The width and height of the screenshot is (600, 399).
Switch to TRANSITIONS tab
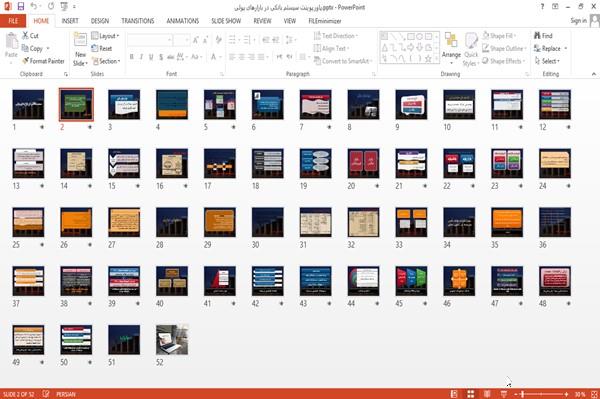[x=138, y=21]
